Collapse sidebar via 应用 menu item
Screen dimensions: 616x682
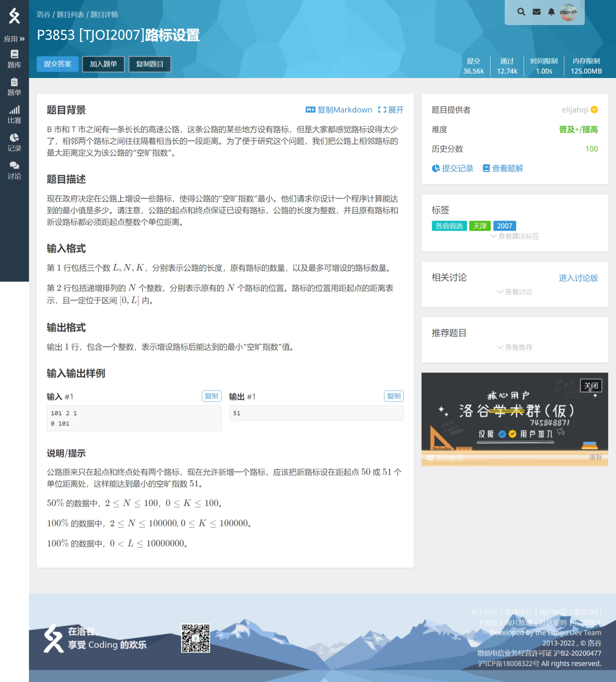click(x=14, y=39)
